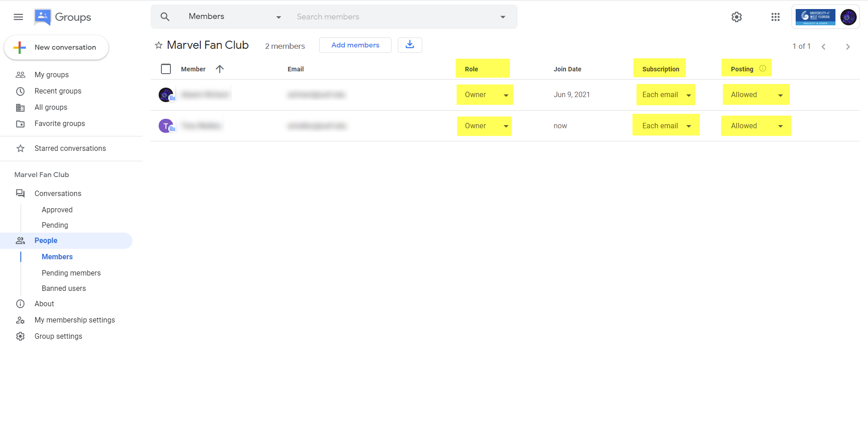Open the main hamburger menu
Viewport: 868px width, 430px height.
pos(18,17)
